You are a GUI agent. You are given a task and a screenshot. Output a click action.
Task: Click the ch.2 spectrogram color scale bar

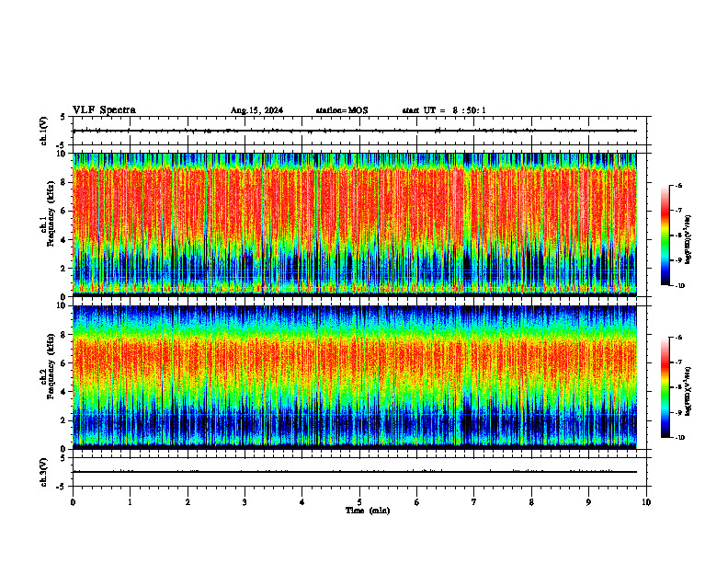[665, 387]
